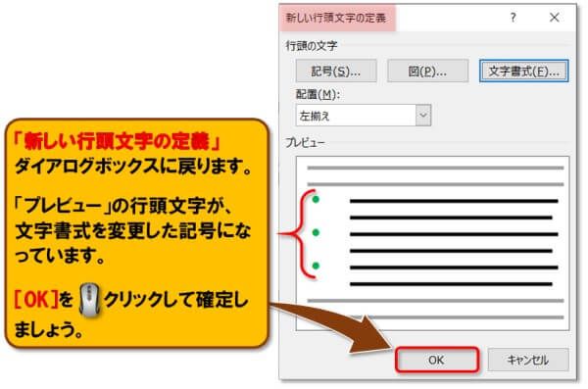This screenshot has width=588, height=389.
Task: Expand the 配置 alignment dropdown arrow
Action: (x=423, y=116)
